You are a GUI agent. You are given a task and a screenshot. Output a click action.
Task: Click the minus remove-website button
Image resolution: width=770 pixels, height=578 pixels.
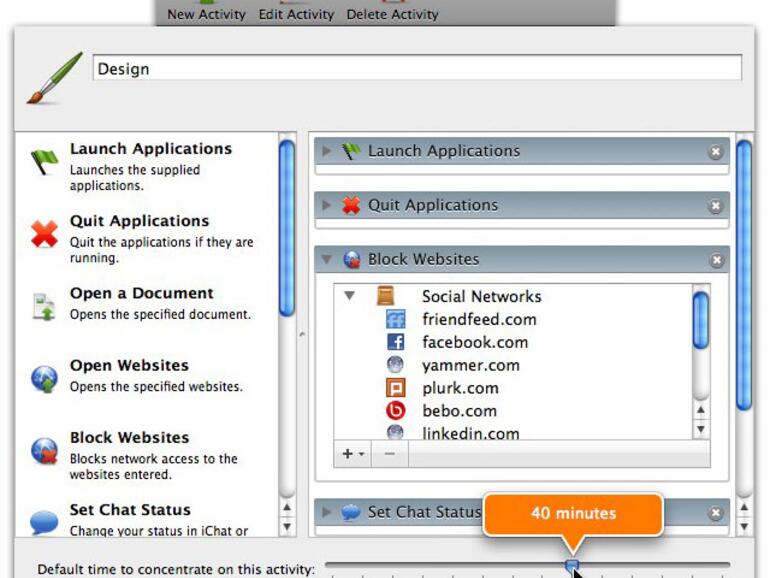[390, 454]
